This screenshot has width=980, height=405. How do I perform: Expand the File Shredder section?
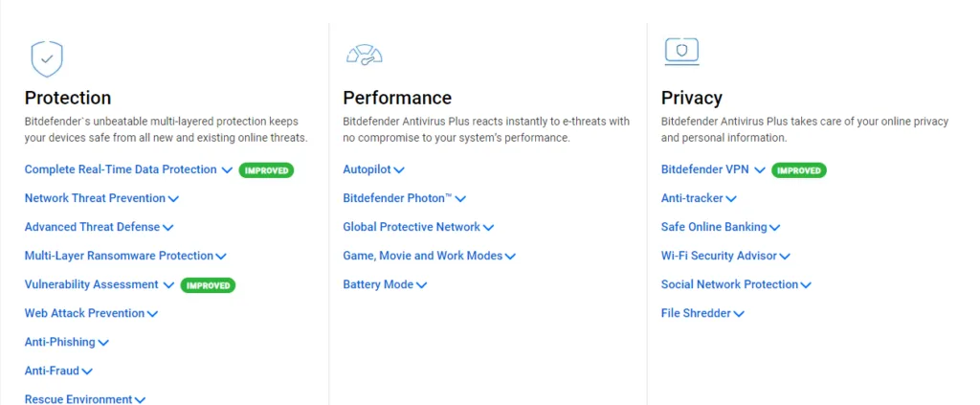tap(702, 313)
